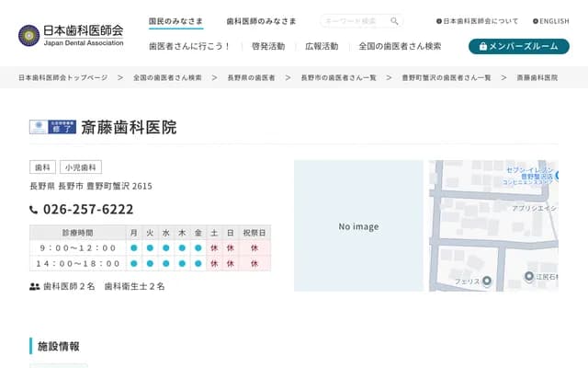The width and height of the screenshot is (588, 368).
Task: Switch to 歯科医師のみなさま tab
Action: [261, 21]
